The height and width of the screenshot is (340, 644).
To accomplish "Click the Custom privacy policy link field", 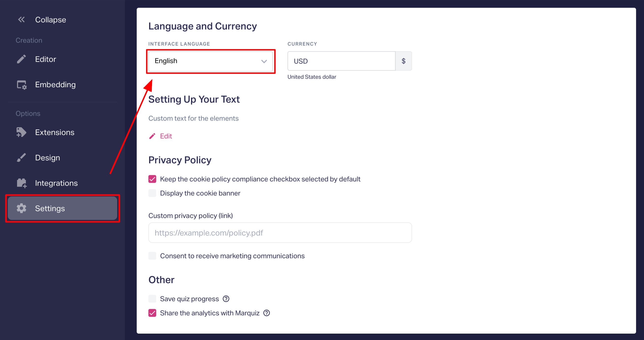I will pos(280,233).
